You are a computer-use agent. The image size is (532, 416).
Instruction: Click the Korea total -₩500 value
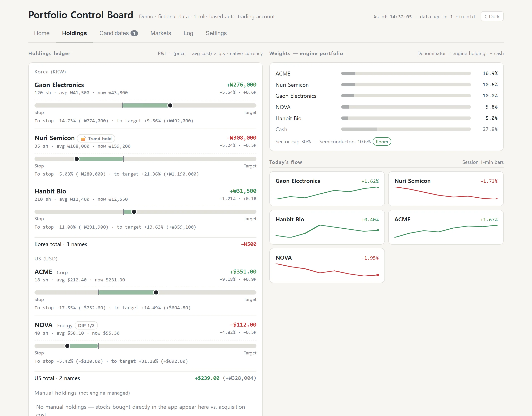249,244
